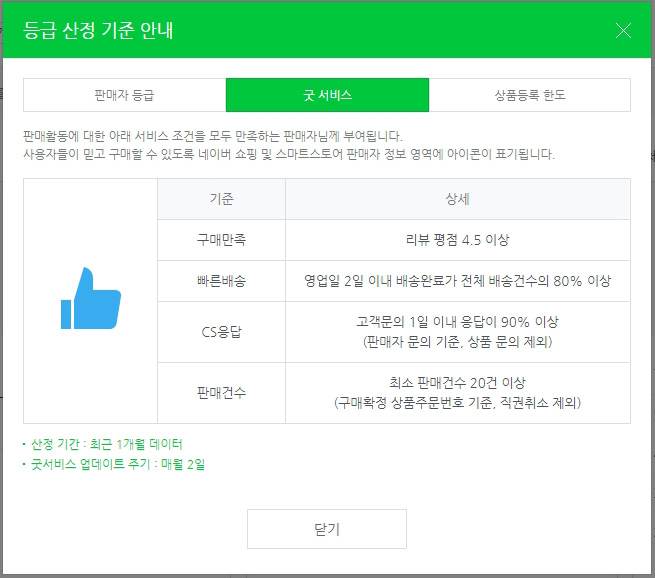
Task: Click the 영업일 2일 이내 배송완료 detail
Action: 457,281
